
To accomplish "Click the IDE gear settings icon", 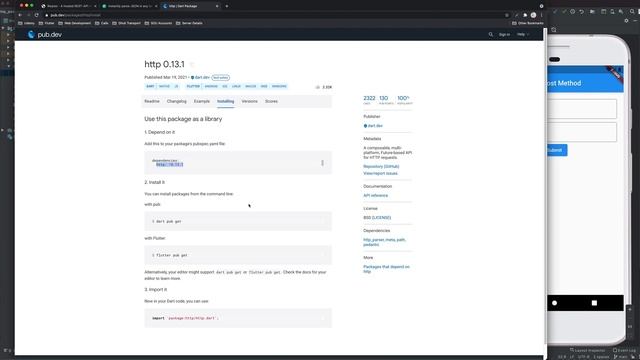I will pyautogui.click(x=626, y=20).
